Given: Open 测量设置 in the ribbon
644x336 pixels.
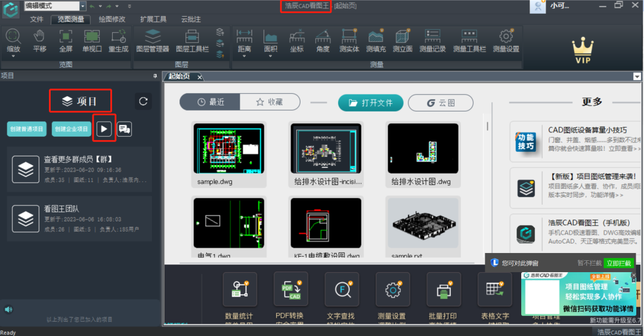Looking at the screenshot, I should click(x=506, y=41).
